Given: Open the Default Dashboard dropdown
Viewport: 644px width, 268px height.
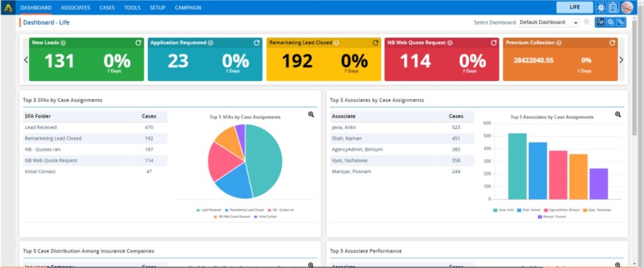Looking at the screenshot, I should (x=549, y=23).
